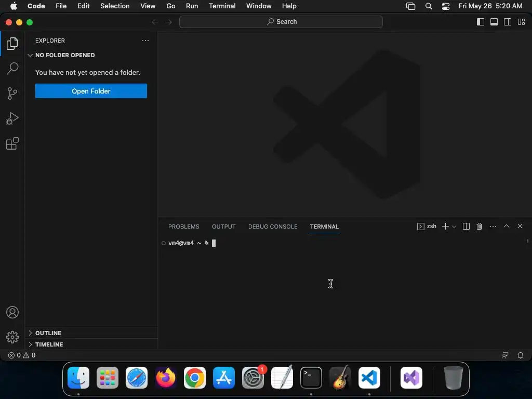Open the View menu
Viewport: 532px width, 399px height.
pos(148,6)
